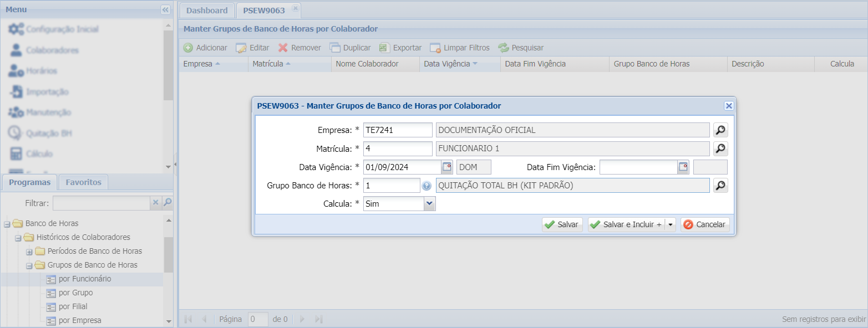Open the Data Vigência calendar picker
The image size is (868, 328).
coord(447,167)
